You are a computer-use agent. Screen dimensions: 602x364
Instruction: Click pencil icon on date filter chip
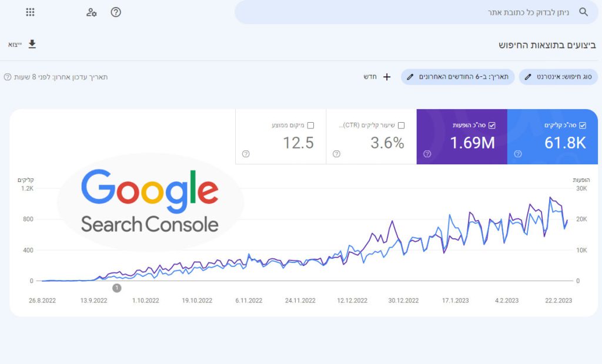(410, 77)
